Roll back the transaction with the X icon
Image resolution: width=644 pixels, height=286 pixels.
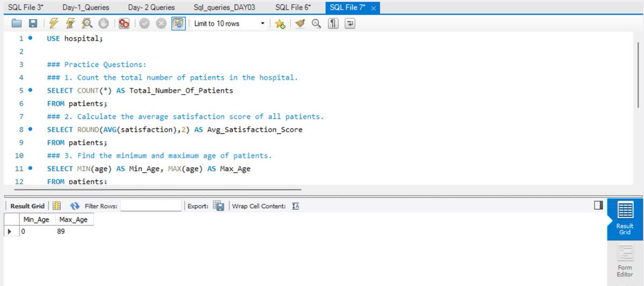[x=161, y=24]
